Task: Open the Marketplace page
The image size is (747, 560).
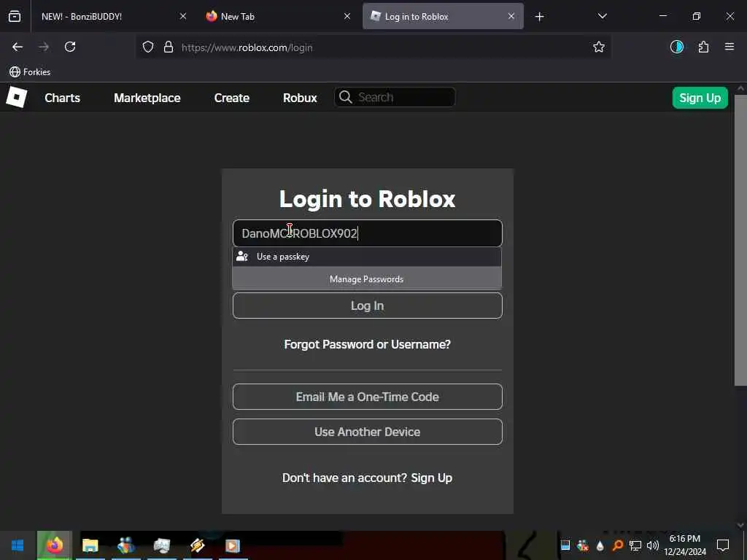Action: point(147,98)
